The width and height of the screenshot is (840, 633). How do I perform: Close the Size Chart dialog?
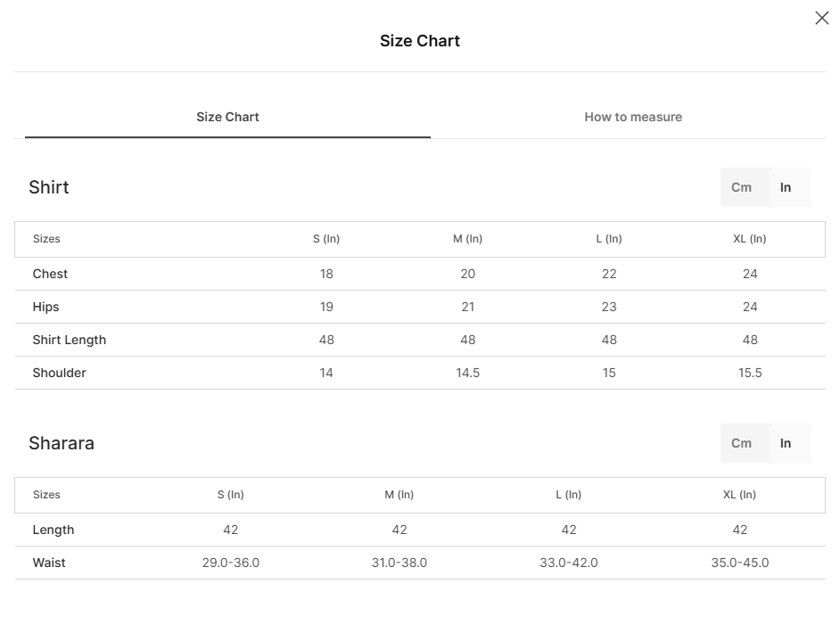click(822, 18)
